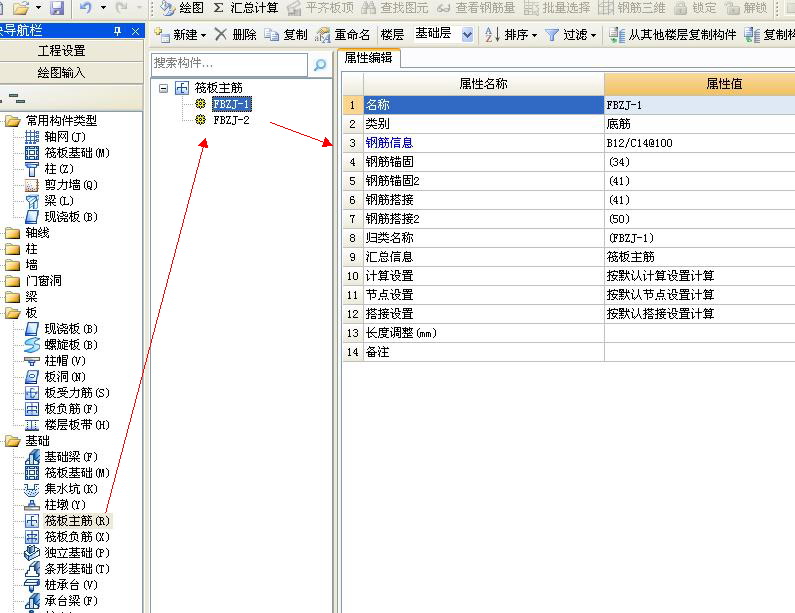Collapse the 筏板主筋 tree node
This screenshot has height=613, width=795.
pyautogui.click(x=163, y=89)
